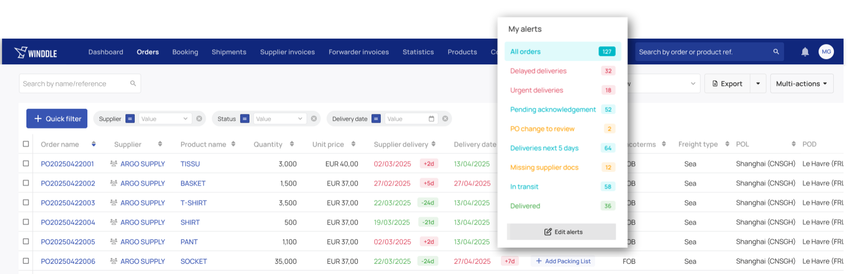Sort the Quantity column
The image size is (868, 274).
pyautogui.click(x=292, y=144)
